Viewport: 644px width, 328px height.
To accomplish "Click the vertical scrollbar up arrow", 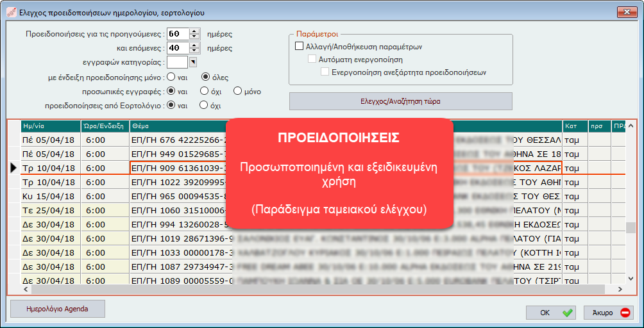I will (x=631, y=125).
